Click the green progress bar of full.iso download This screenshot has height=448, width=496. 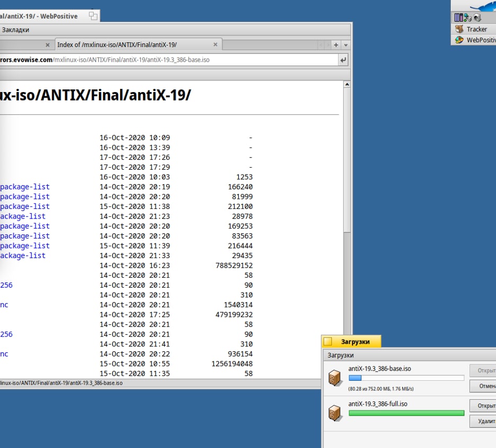[406, 413]
